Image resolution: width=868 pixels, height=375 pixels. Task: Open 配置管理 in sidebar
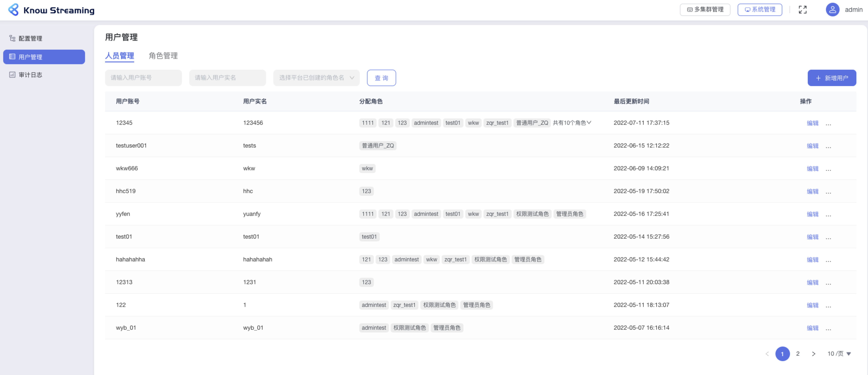point(30,38)
